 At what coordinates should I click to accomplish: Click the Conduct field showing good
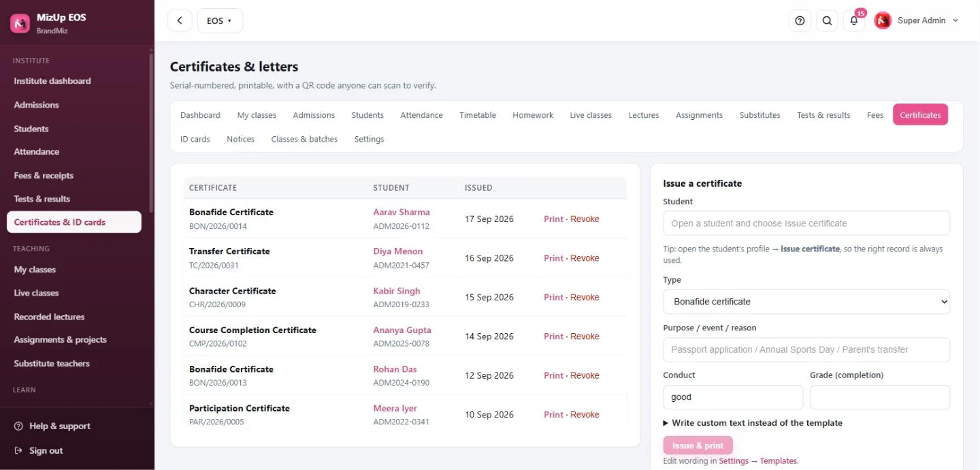point(733,397)
